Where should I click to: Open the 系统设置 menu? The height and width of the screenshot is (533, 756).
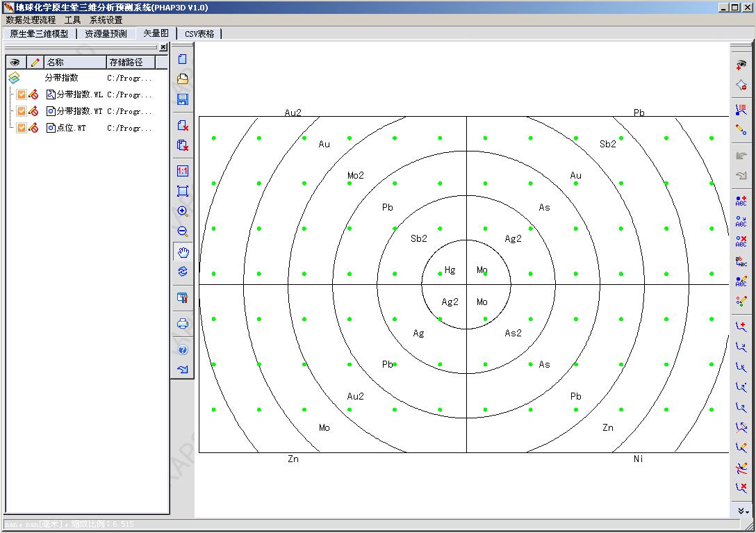(106, 19)
